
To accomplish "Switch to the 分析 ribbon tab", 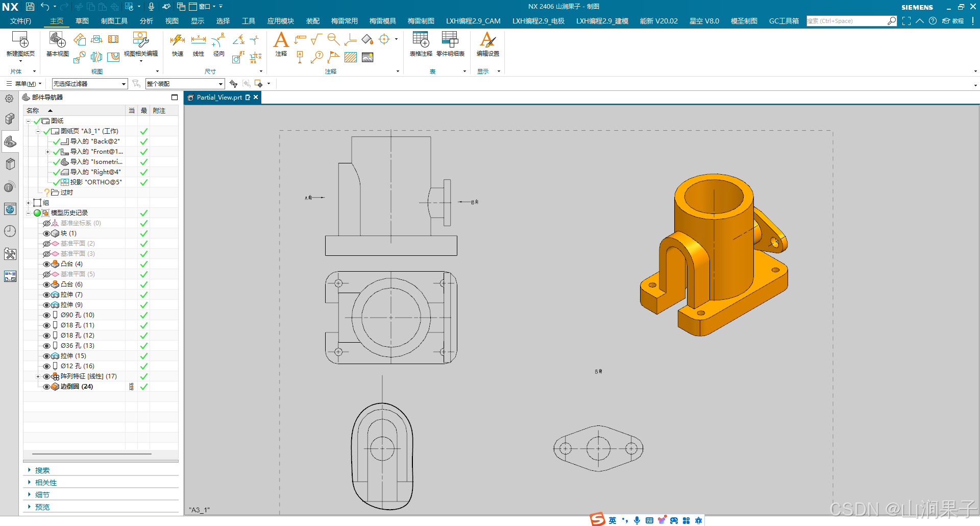I will click(x=146, y=21).
